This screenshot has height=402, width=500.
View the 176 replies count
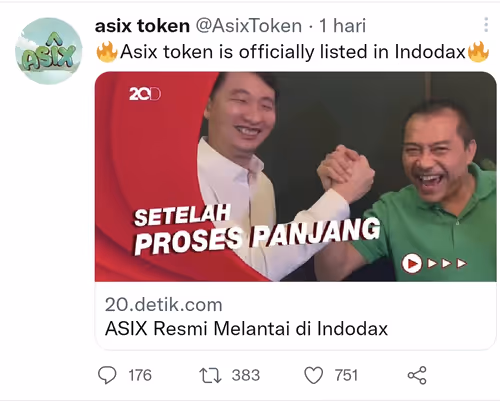140,375
